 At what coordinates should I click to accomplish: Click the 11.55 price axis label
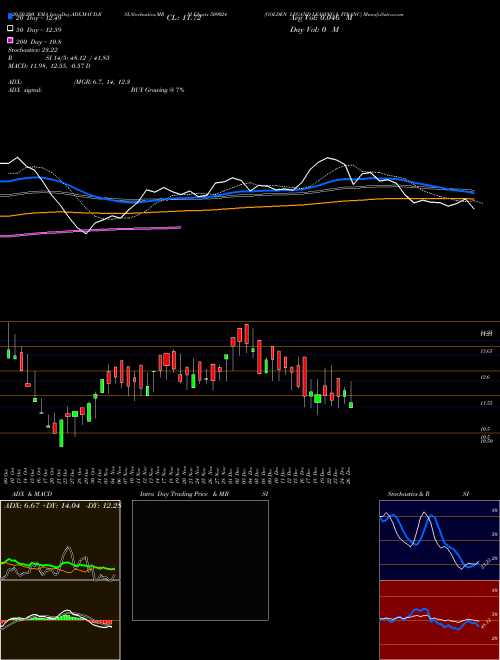[487, 403]
